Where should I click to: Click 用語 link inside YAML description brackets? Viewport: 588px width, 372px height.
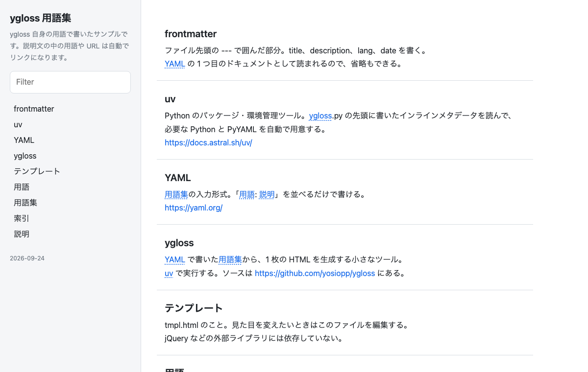247,194
